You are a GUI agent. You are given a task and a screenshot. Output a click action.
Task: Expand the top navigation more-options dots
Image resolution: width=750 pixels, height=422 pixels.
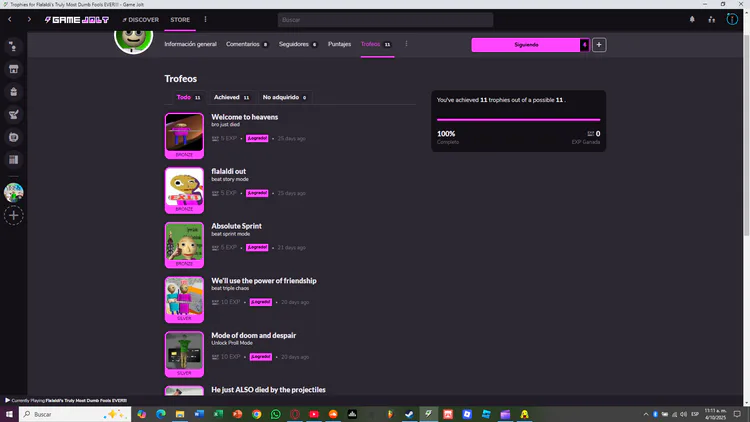pos(205,20)
